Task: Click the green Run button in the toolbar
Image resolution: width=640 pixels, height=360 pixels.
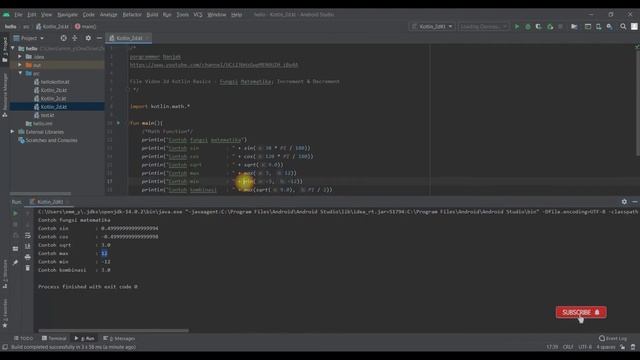Action: click(517, 27)
